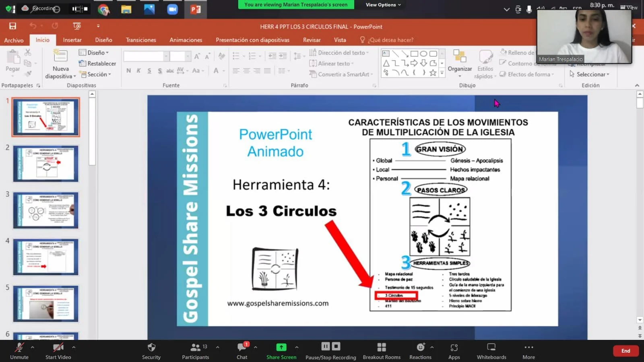Open Whiteboards

[491, 351]
